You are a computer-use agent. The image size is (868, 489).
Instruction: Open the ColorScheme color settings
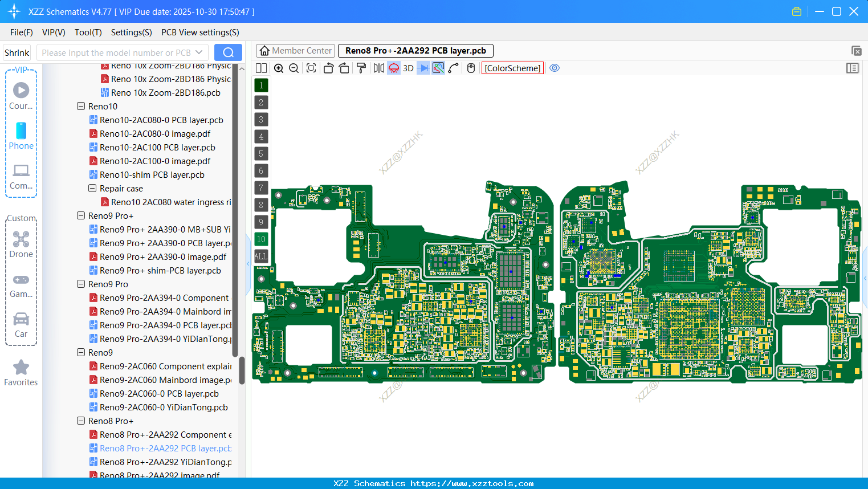pos(512,68)
